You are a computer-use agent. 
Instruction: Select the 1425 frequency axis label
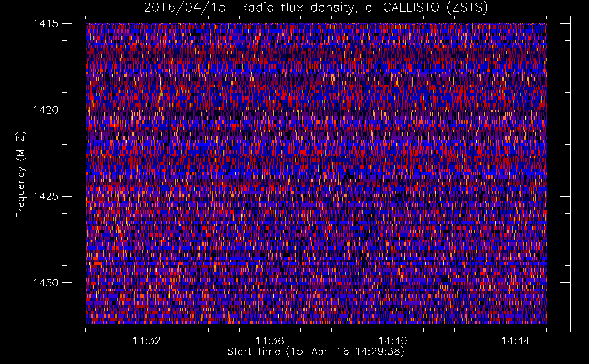tap(46, 197)
